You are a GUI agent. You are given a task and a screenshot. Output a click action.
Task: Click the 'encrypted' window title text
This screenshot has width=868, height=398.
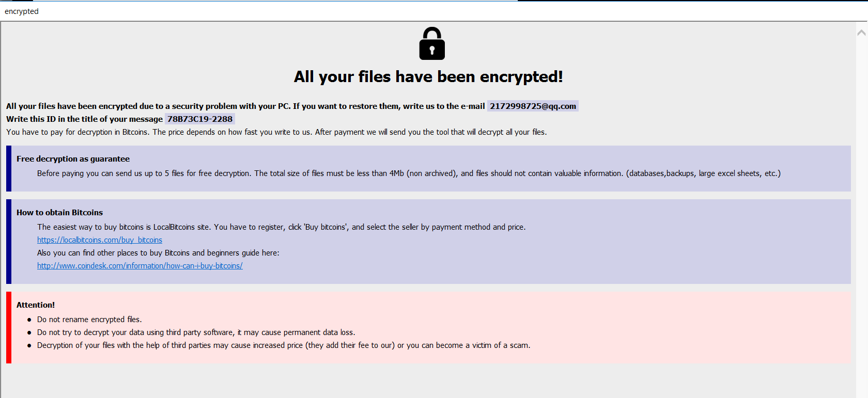tap(22, 11)
